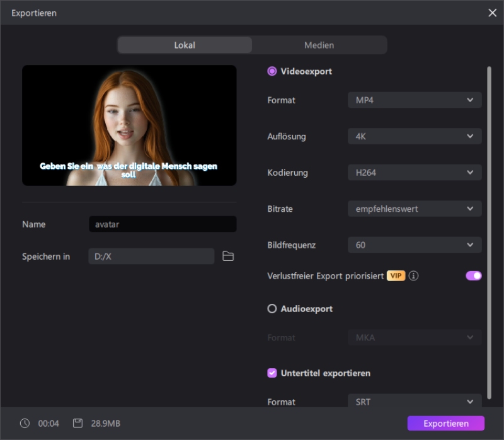Select the Lokal tab

[x=185, y=45]
